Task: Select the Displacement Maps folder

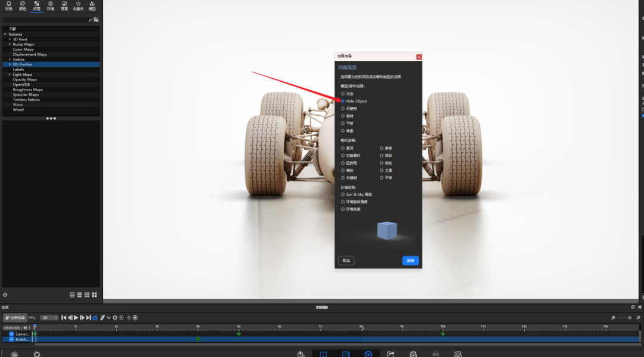Action: (30, 54)
